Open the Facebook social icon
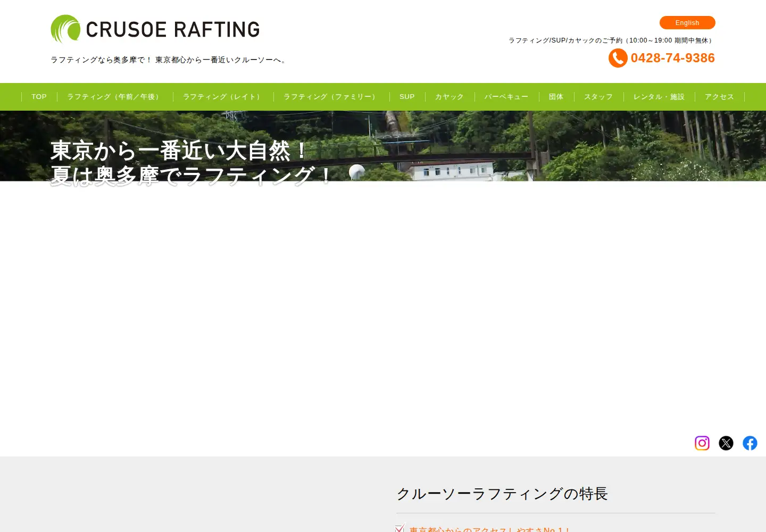This screenshot has width=766, height=532. click(x=750, y=443)
